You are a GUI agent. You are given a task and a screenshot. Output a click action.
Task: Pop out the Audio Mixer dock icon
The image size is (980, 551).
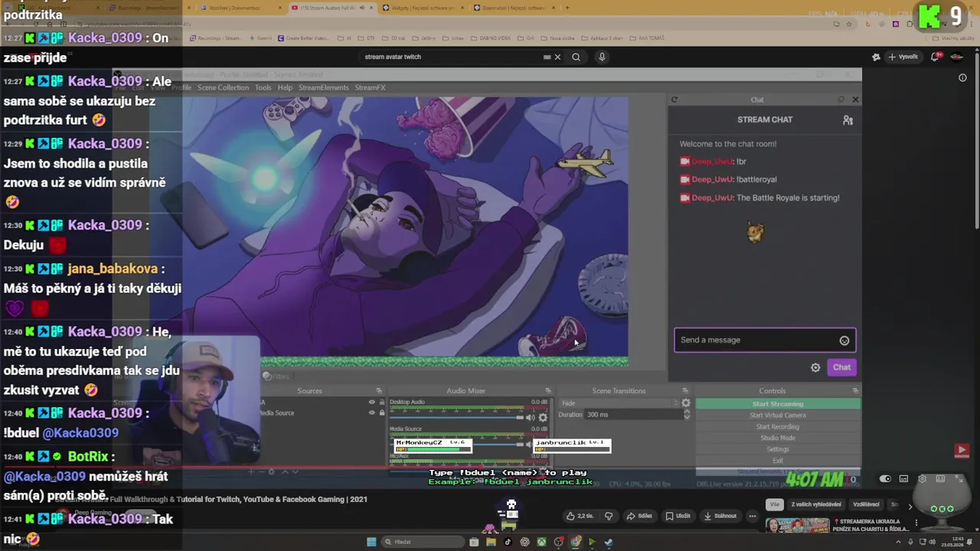[x=547, y=391]
